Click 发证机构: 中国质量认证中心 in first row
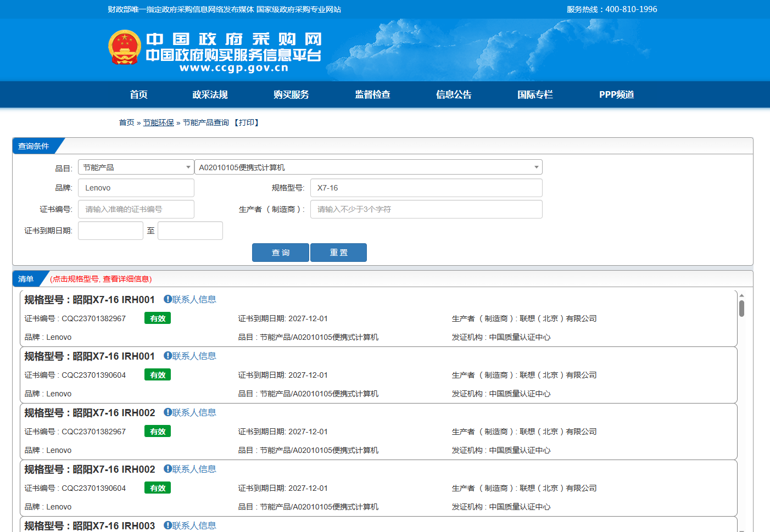This screenshot has height=532, width=770. click(x=501, y=337)
